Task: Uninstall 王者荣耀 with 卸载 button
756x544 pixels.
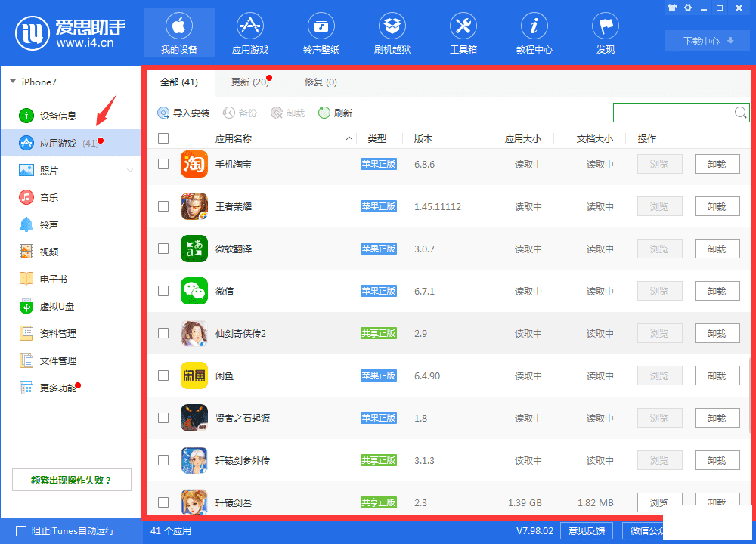Action: (x=717, y=207)
